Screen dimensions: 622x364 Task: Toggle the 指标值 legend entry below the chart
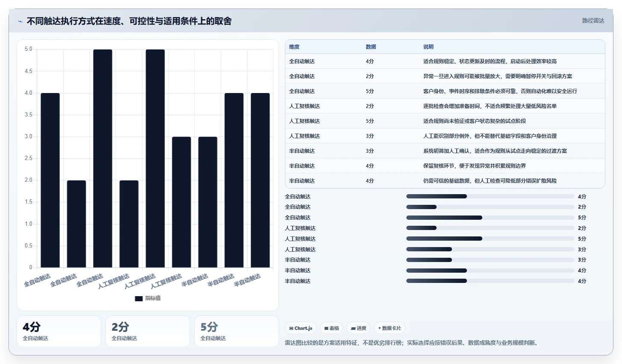coord(148,298)
